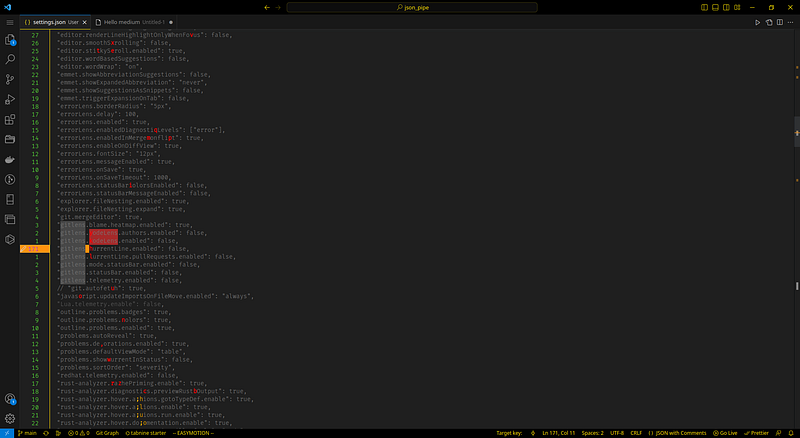Go forward with the right arrow

pos(278,7)
